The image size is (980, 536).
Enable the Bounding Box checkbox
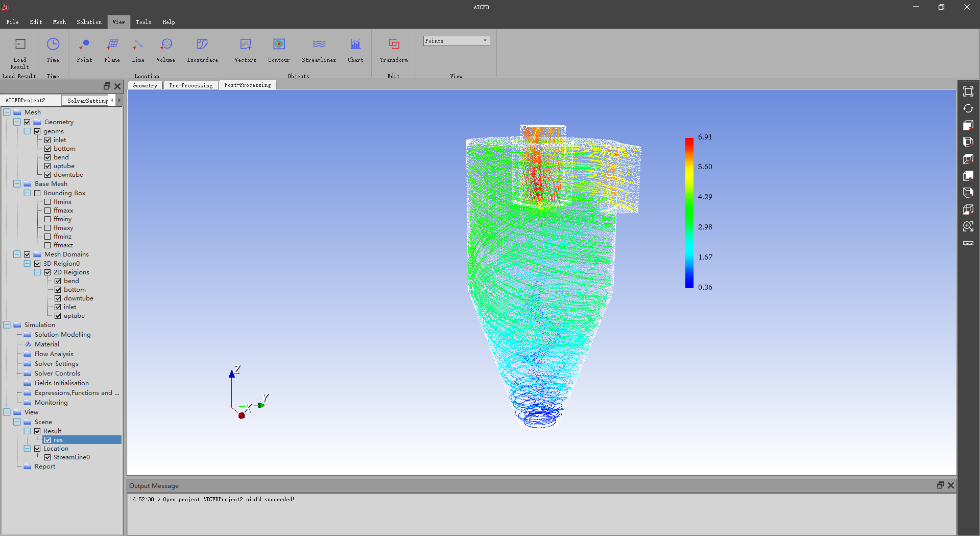37,193
